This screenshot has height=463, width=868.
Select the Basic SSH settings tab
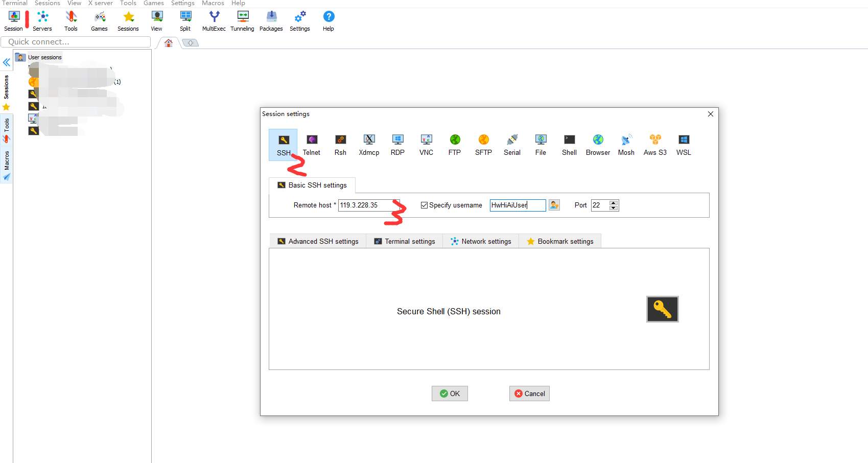(x=312, y=185)
